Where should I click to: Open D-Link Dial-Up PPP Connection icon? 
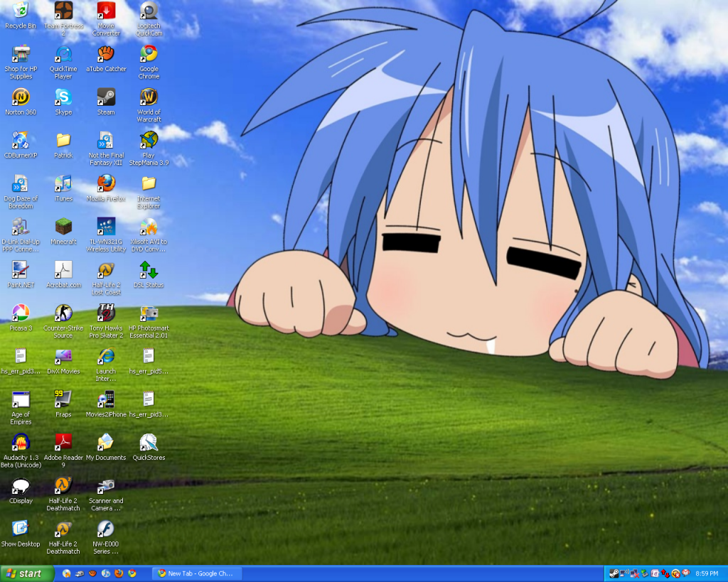click(21, 235)
